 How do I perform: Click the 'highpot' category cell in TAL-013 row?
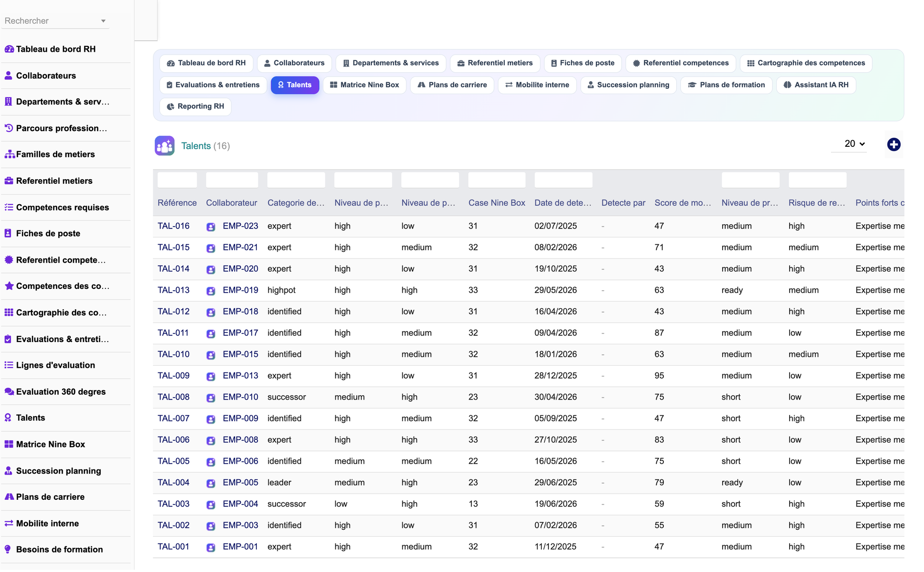tap(282, 290)
